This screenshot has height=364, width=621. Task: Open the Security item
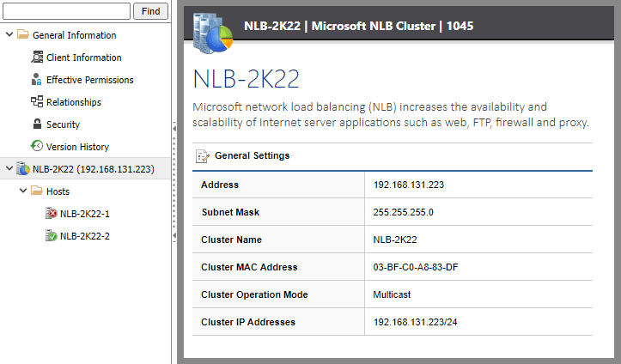[x=63, y=124]
